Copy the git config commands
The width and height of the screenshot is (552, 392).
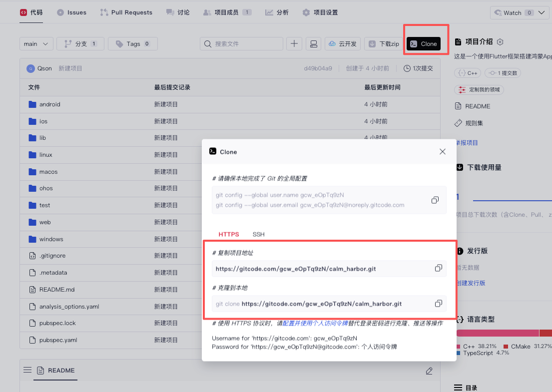(435, 200)
